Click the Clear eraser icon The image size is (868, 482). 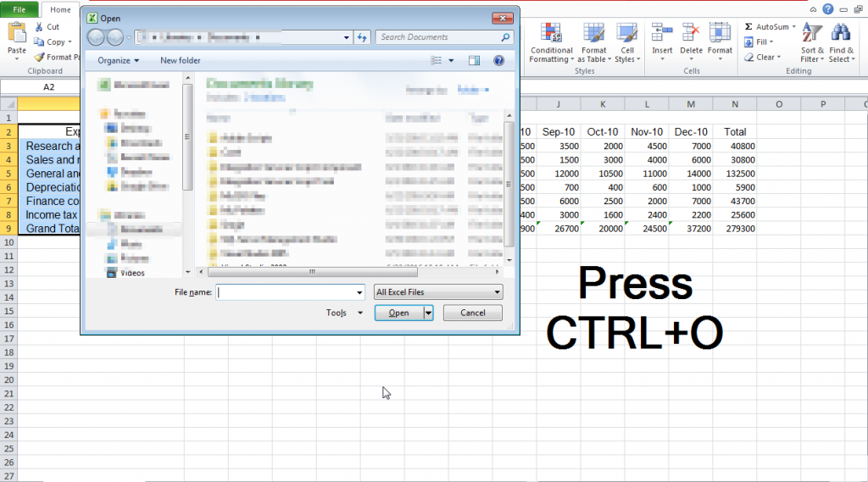(x=748, y=57)
